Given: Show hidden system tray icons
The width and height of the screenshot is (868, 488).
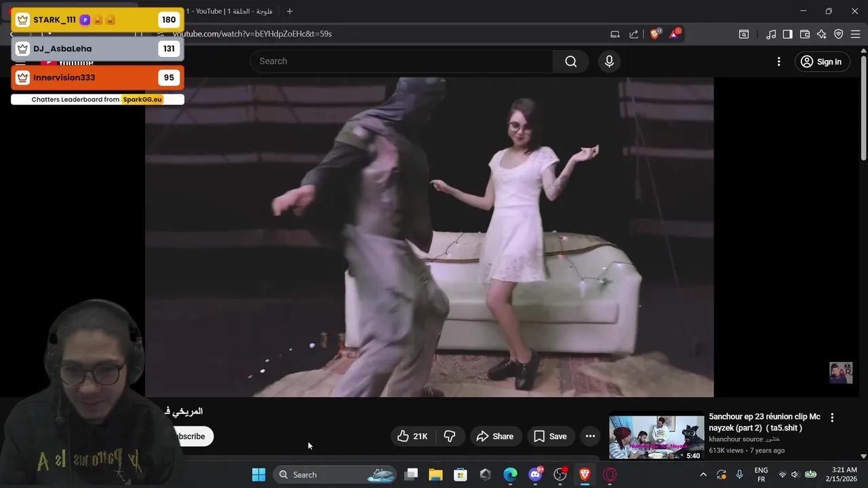Looking at the screenshot, I should pos(703,474).
